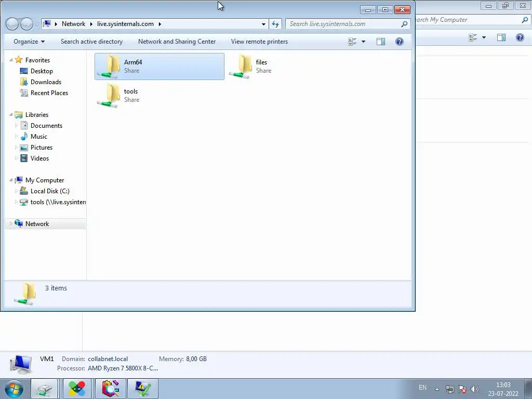The width and height of the screenshot is (532, 399).
Task: Click View remote printers
Action: pyautogui.click(x=259, y=42)
